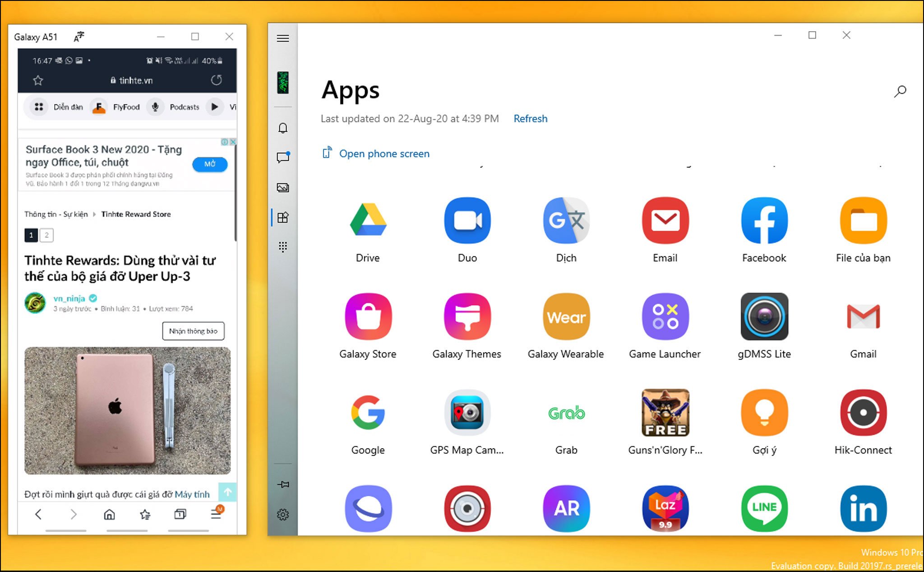Tap scroll-to-top arrow button
The width and height of the screenshot is (924, 572).
click(227, 492)
